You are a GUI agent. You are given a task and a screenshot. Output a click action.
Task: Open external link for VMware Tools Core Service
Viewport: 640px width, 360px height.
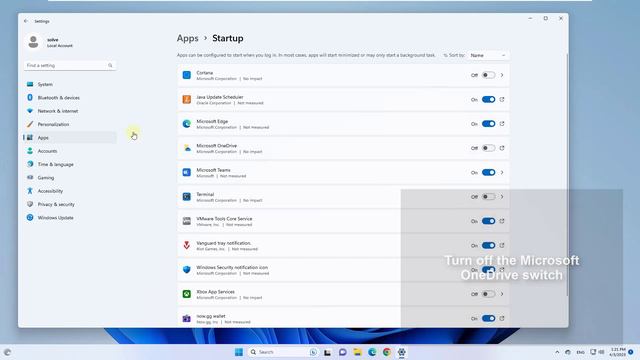click(502, 221)
